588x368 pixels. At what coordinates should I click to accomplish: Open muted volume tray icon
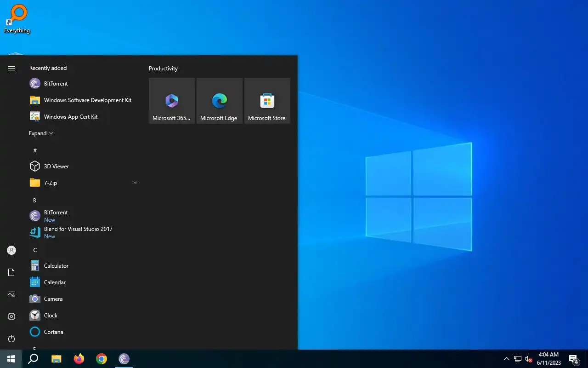(529, 359)
